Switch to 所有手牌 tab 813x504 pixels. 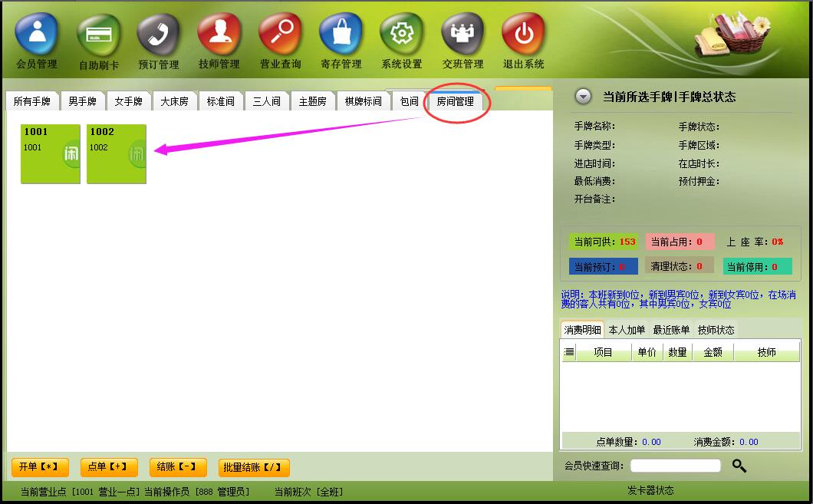tap(32, 101)
